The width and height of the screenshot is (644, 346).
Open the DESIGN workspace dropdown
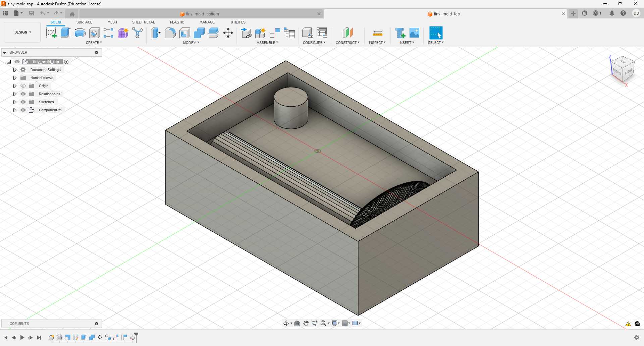(x=22, y=32)
